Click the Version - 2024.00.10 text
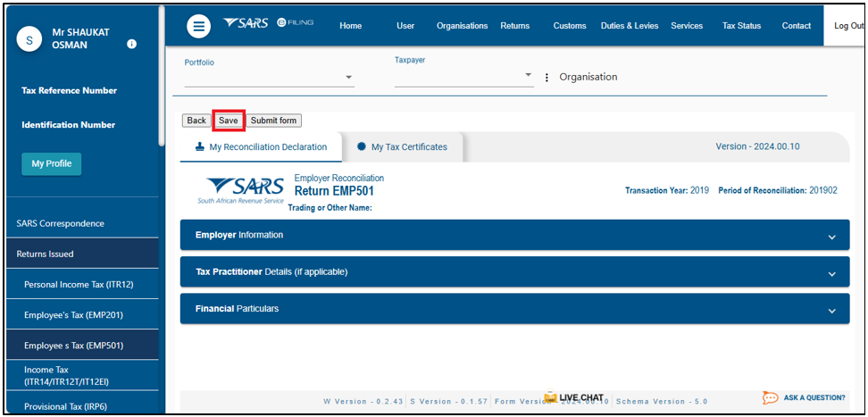 (x=757, y=146)
